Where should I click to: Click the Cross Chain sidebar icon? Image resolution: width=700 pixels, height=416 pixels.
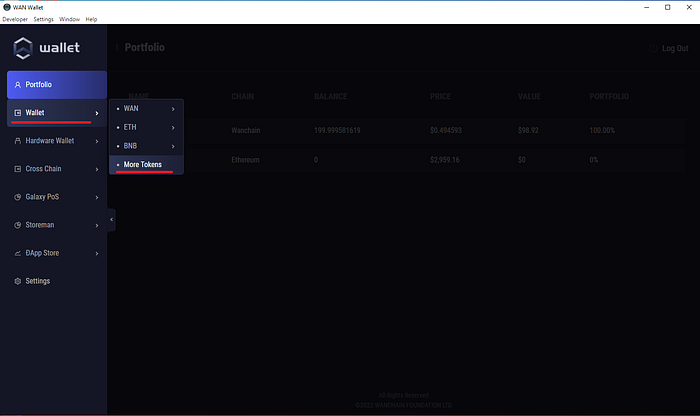(x=17, y=169)
